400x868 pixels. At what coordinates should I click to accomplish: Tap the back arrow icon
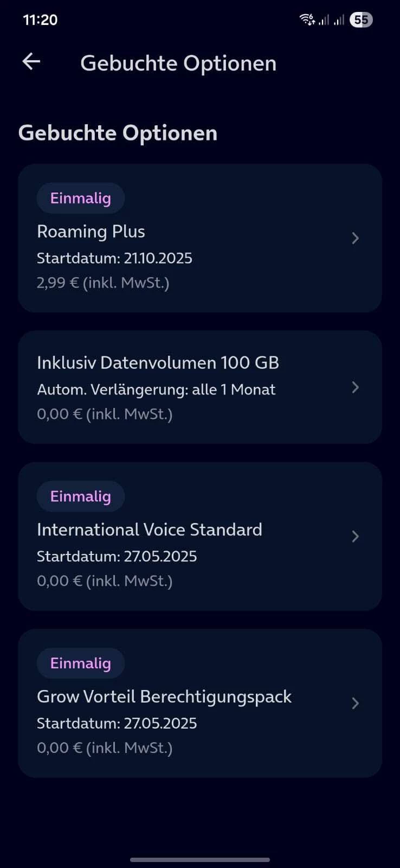(31, 62)
